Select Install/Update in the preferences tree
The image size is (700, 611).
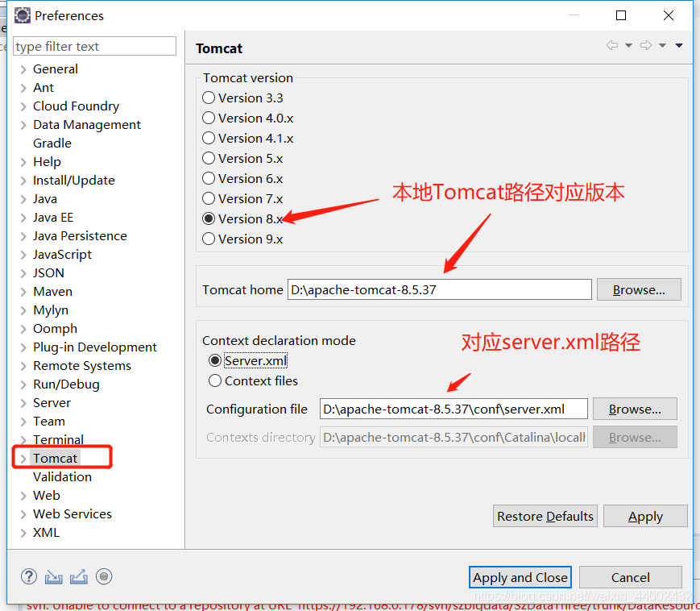pyautogui.click(x=73, y=181)
